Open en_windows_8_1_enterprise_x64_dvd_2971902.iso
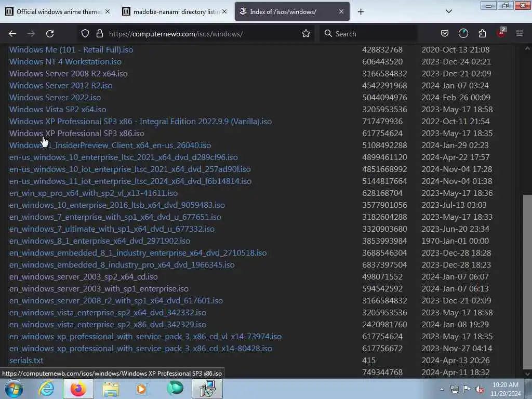 click(100, 241)
